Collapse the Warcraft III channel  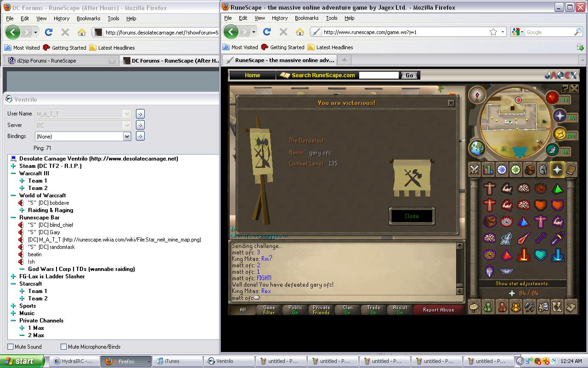tap(14, 173)
